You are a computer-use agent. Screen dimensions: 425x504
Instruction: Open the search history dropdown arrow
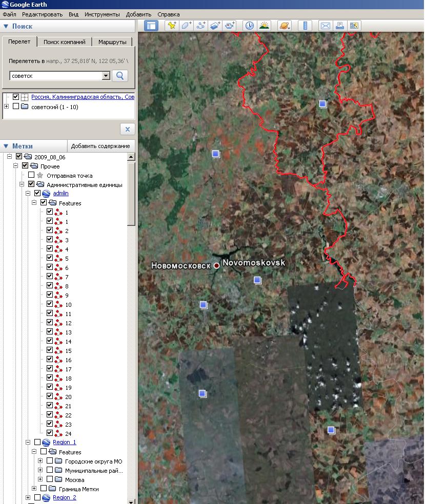[106, 76]
